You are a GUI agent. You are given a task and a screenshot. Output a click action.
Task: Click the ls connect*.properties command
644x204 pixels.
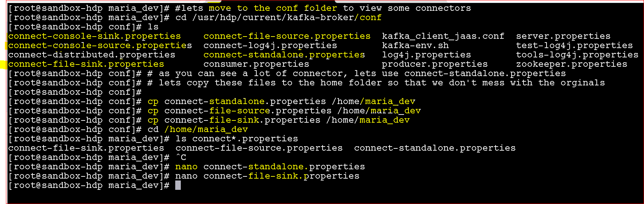(237, 139)
